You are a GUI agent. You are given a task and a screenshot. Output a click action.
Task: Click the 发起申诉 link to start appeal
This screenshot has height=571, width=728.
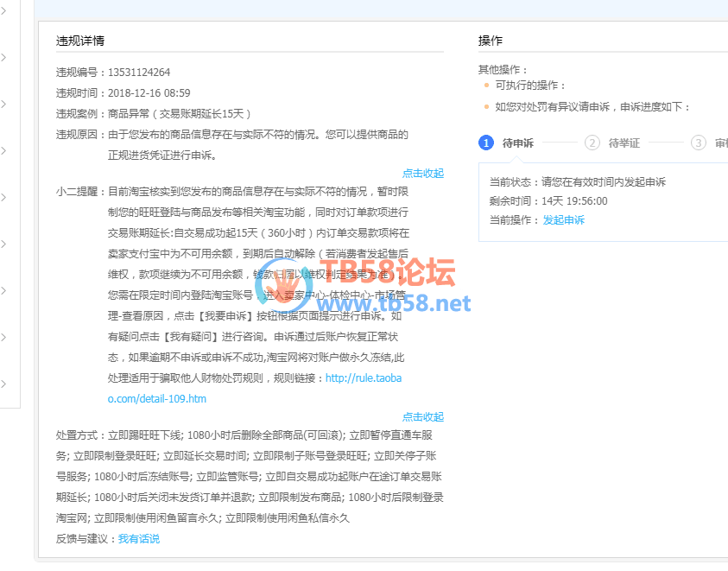coord(563,220)
